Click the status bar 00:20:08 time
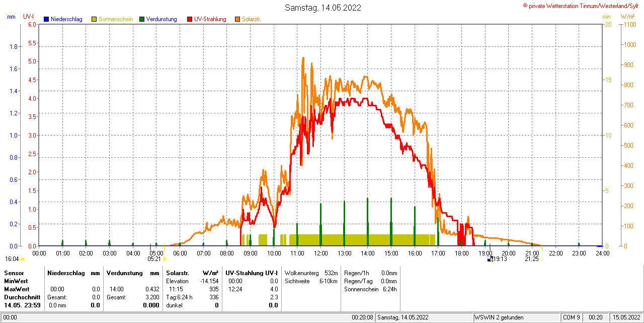 [x=362, y=317]
